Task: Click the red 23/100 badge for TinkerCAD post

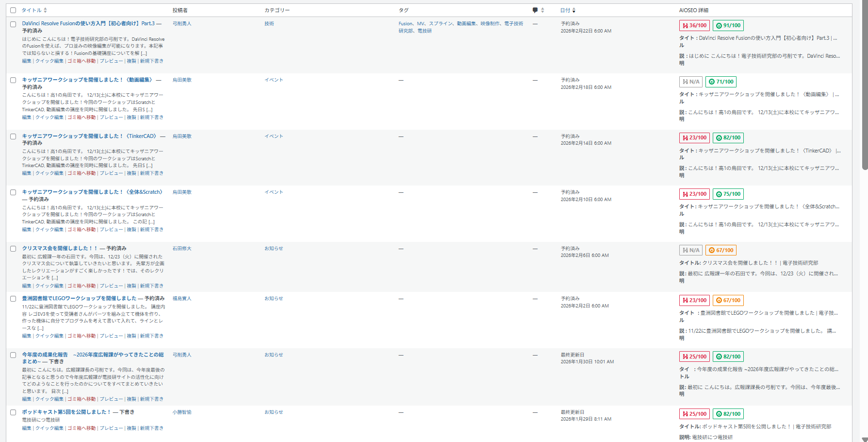Action: click(694, 138)
